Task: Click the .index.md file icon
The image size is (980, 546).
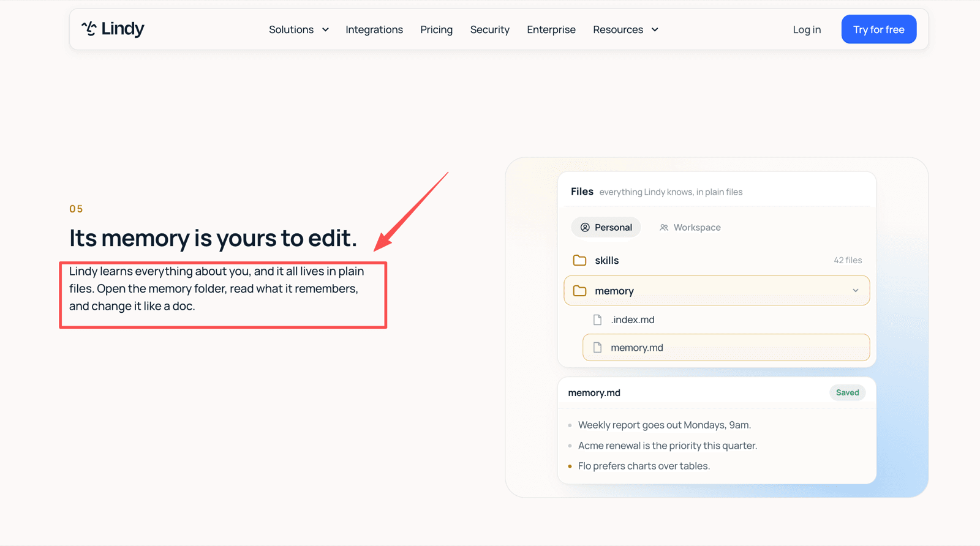Action: (597, 320)
